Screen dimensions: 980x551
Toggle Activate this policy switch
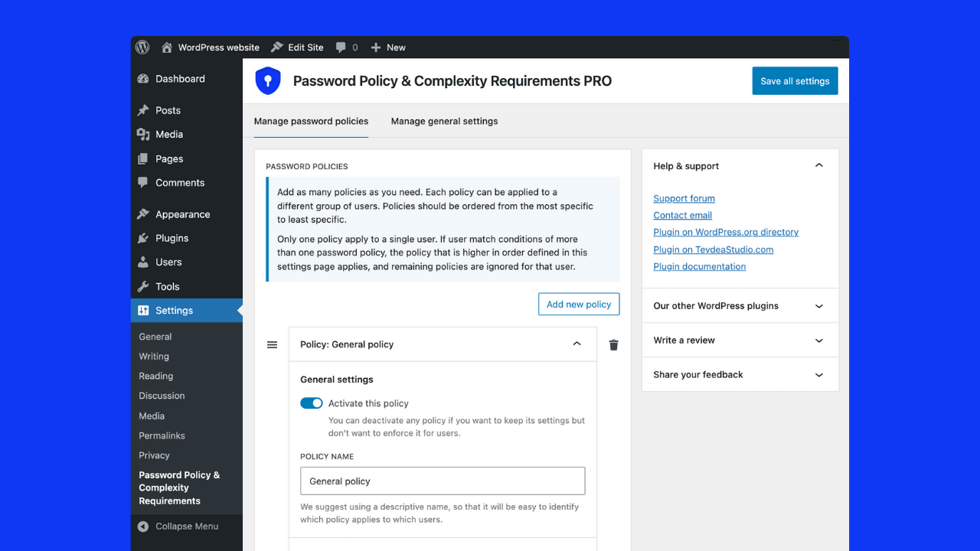[x=312, y=403]
